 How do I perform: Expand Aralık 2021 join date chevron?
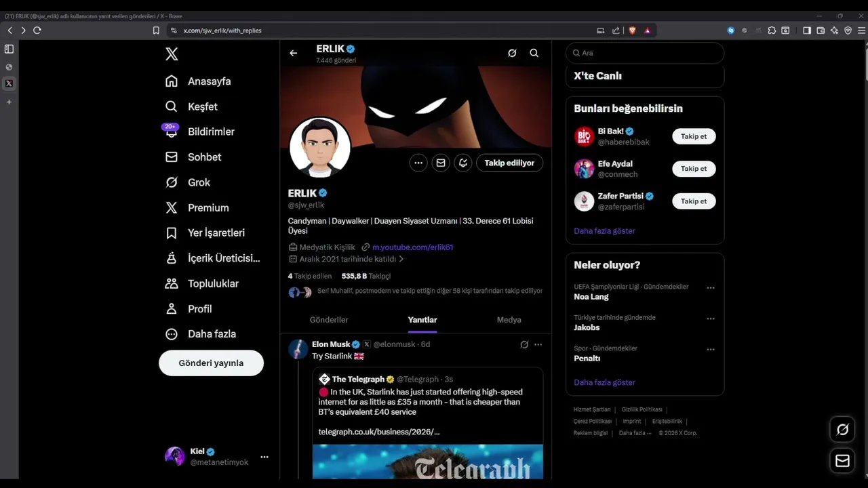[x=401, y=259]
